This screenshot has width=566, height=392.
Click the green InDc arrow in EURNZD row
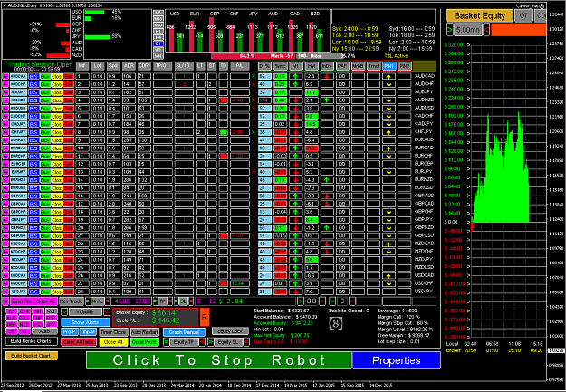327,180
